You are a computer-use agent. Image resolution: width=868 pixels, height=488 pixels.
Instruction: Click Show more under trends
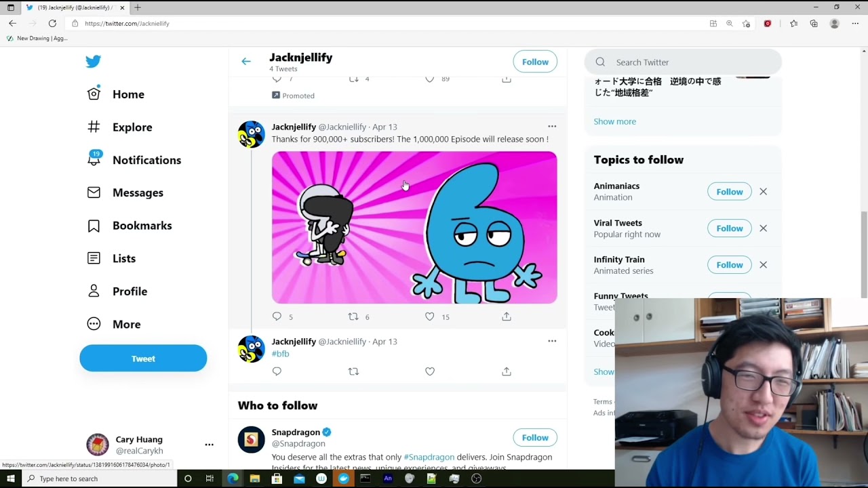615,121
